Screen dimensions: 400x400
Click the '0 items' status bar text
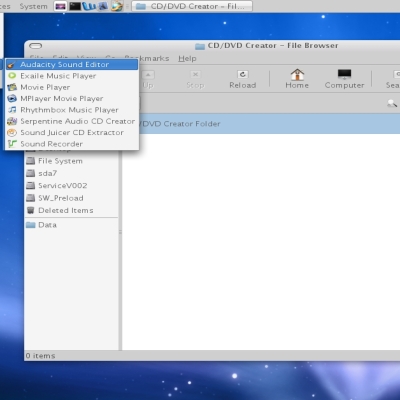coord(40,356)
